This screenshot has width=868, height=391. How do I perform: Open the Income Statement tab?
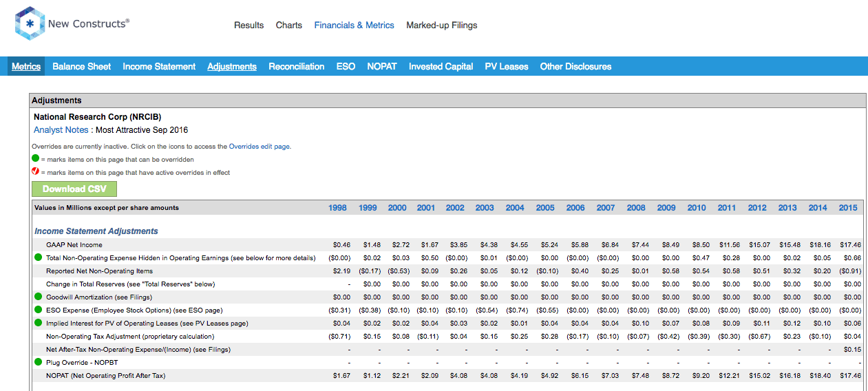point(159,67)
